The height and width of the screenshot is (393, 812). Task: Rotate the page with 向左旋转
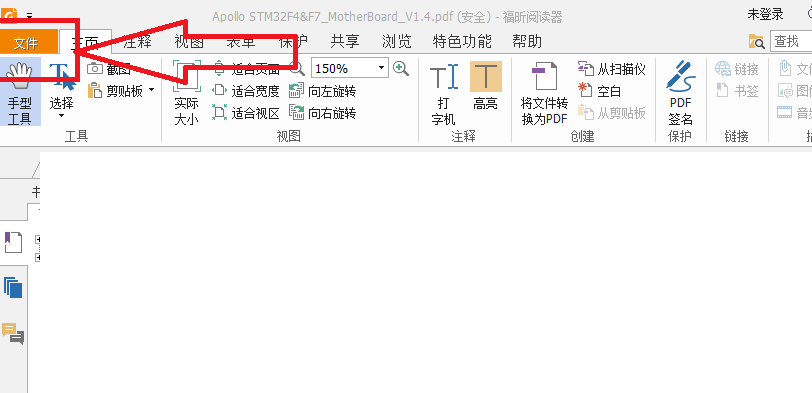click(x=322, y=91)
